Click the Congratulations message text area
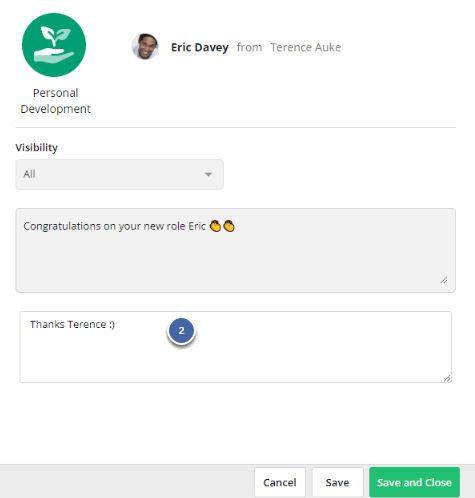This screenshot has height=498, width=475. click(x=235, y=250)
